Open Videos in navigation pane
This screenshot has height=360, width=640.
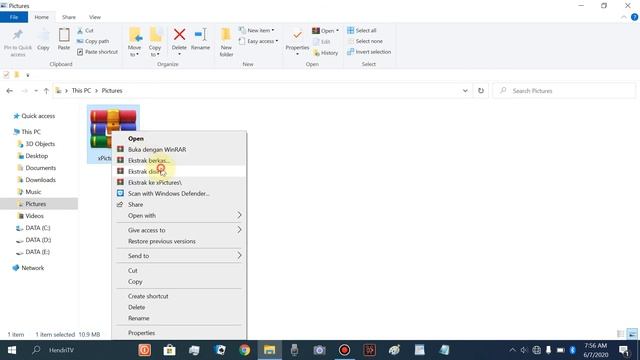[34, 216]
